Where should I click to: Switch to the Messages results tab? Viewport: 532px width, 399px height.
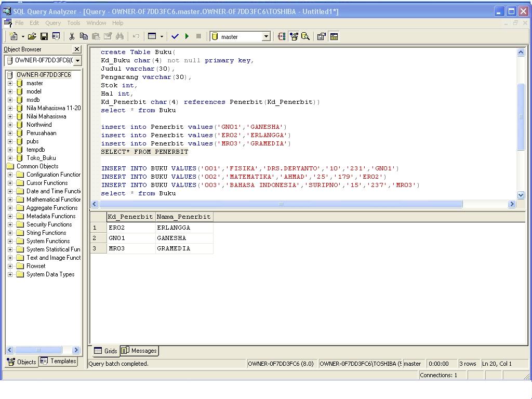click(139, 351)
